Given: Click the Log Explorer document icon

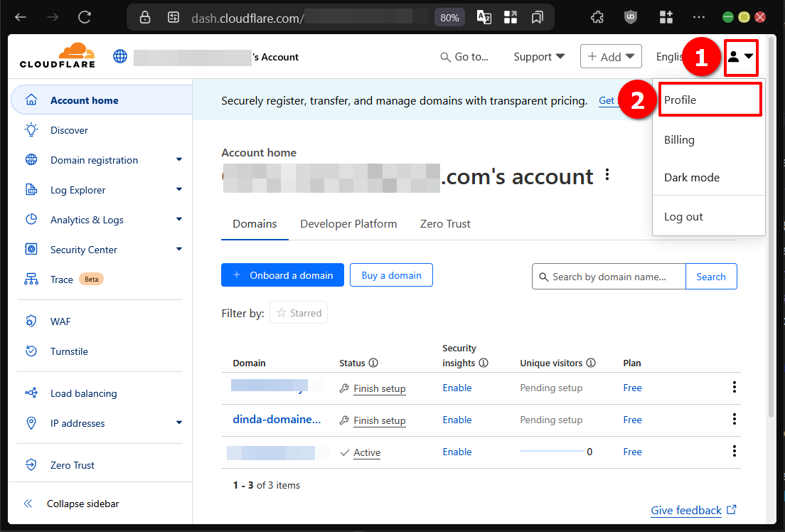Looking at the screenshot, I should point(31,190).
